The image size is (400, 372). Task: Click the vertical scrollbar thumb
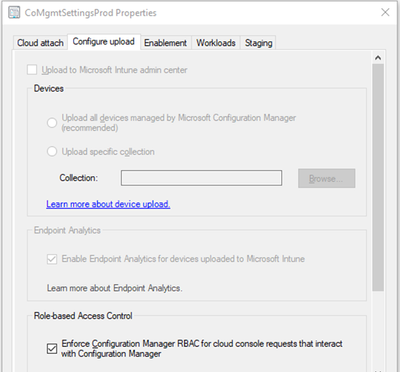pos(378,178)
